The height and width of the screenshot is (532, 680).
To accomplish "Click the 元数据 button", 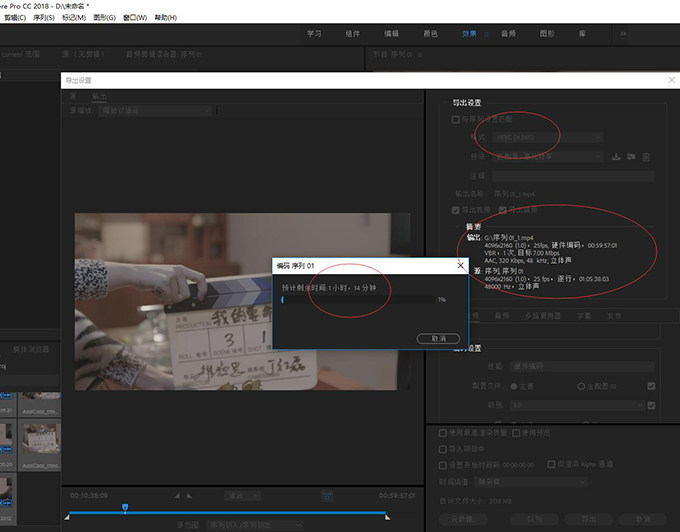I will pyautogui.click(x=462, y=519).
